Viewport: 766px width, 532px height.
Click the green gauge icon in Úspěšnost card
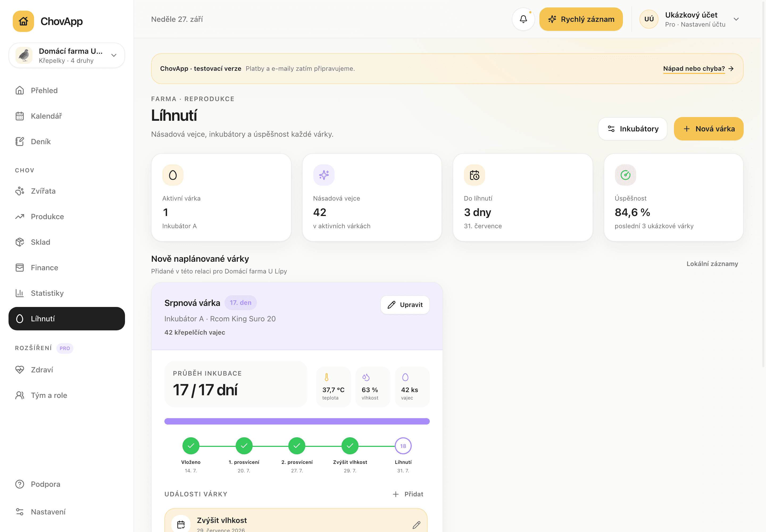coord(625,175)
